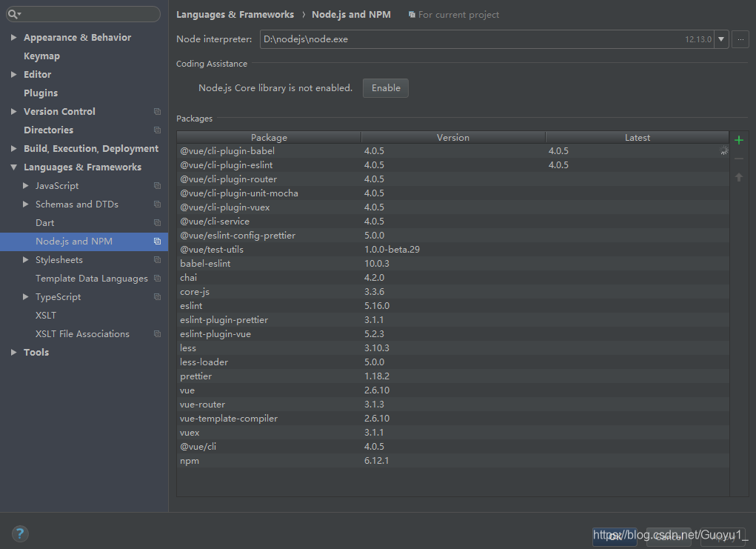Collapse Languages & Frameworks section
This screenshot has height=549, width=756.
[13, 167]
